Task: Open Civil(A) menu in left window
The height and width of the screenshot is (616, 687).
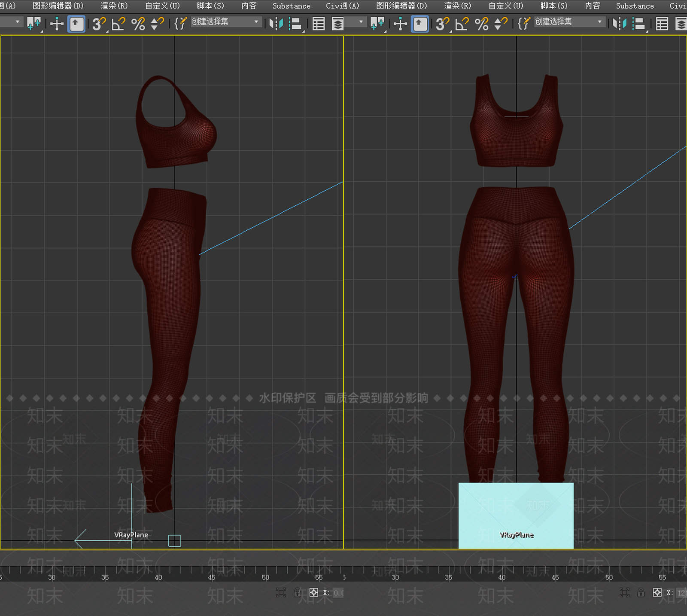Action: [x=342, y=6]
